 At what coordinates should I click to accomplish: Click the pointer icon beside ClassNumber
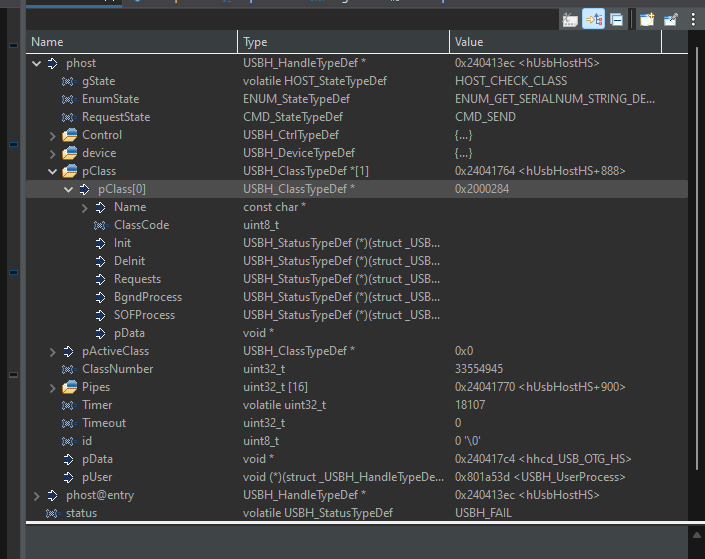(x=68, y=369)
